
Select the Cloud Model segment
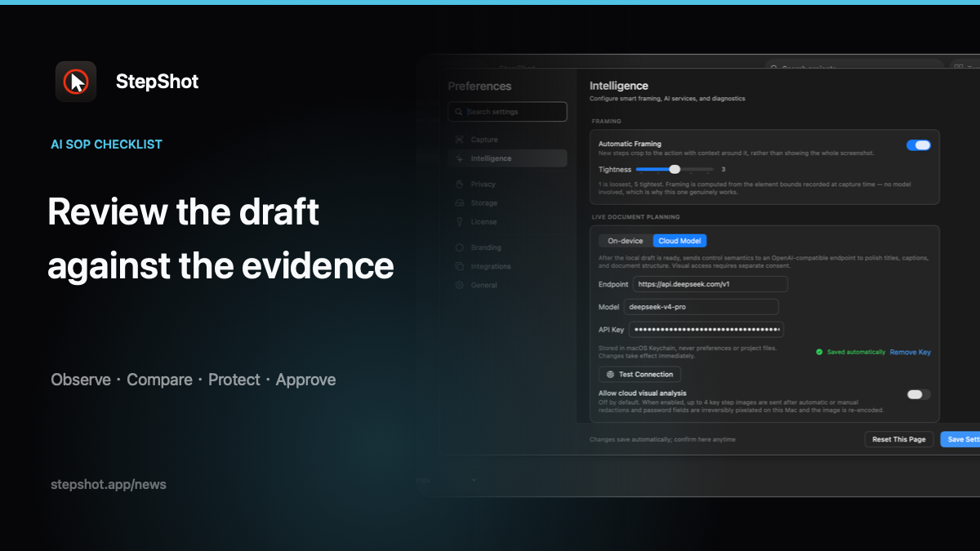click(x=679, y=241)
